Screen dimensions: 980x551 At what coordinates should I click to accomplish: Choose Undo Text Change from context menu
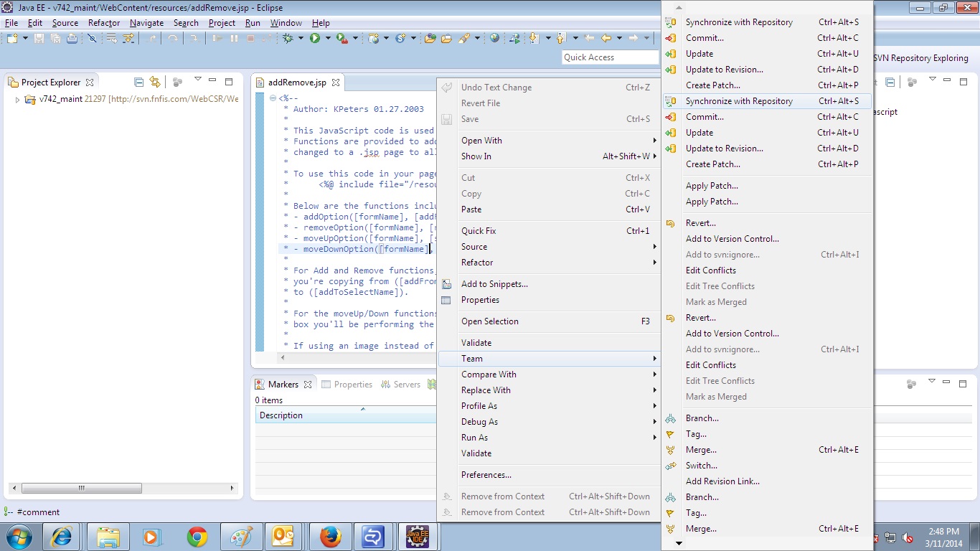pyautogui.click(x=548, y=88)
